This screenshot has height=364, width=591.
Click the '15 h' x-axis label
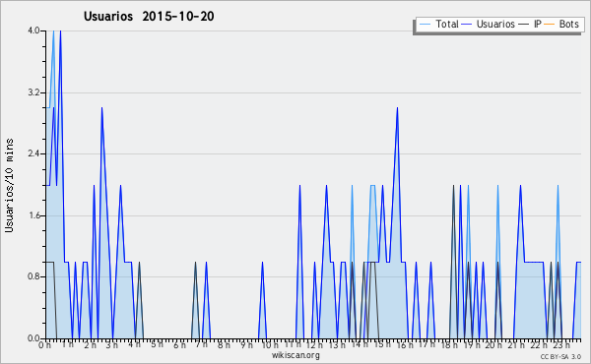pos(382,344)
